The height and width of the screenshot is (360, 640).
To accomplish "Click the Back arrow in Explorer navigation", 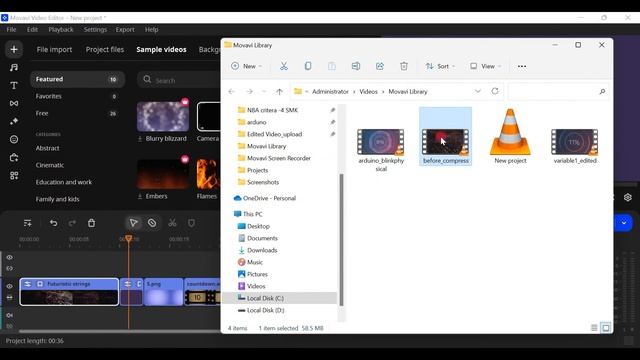I will tap(231, 91).
